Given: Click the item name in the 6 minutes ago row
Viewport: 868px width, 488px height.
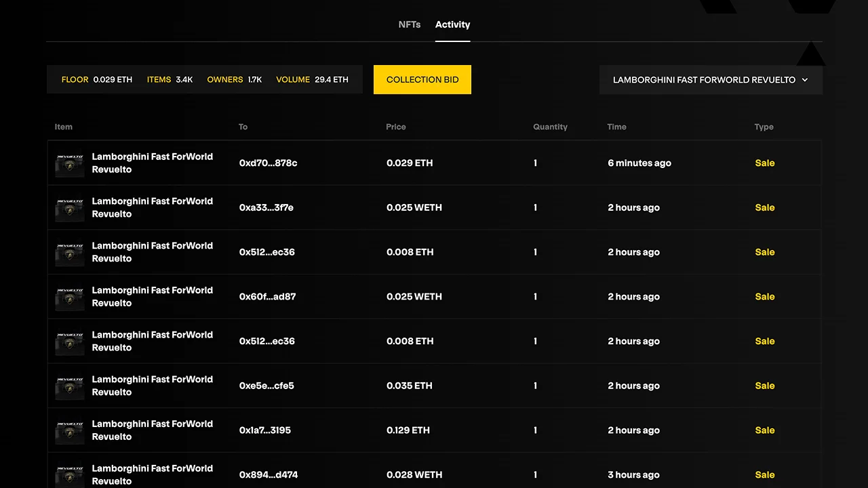Looking at the screenshot, I should tap(153, 163).
